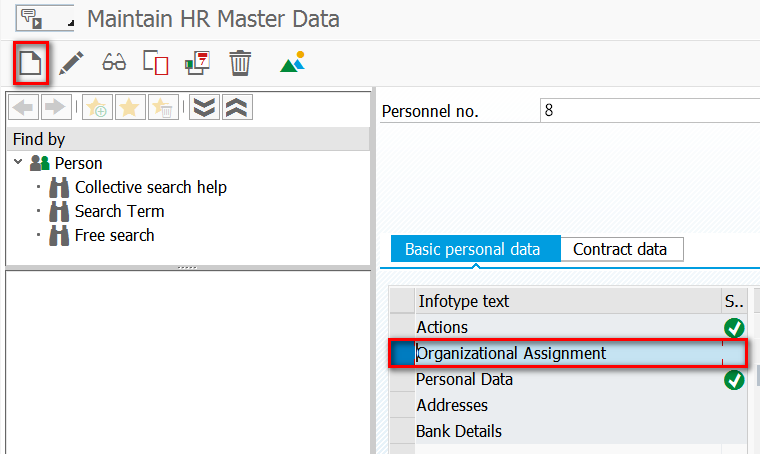The width and height of the screenshot is (760, 454).
Task: Click the Delete trash can icon
Action: 240,63
